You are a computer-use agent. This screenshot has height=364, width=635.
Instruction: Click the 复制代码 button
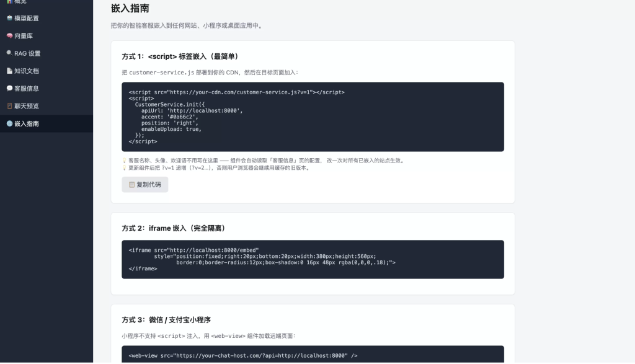[145, 185]
